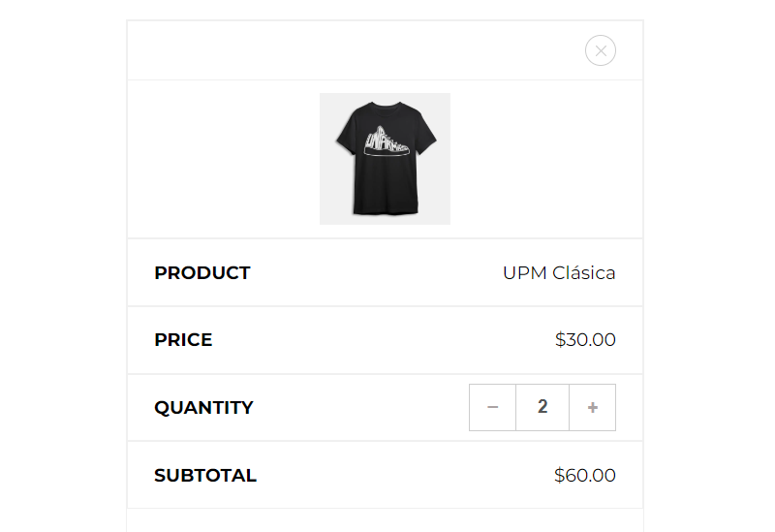Click the PRICE row label

click(x=183, y=340)
